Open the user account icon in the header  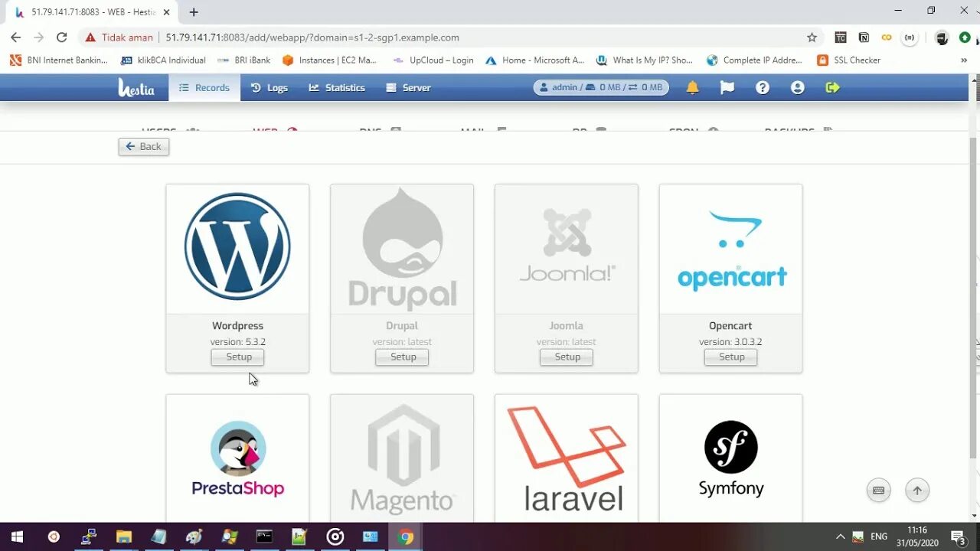pos(797,87)
